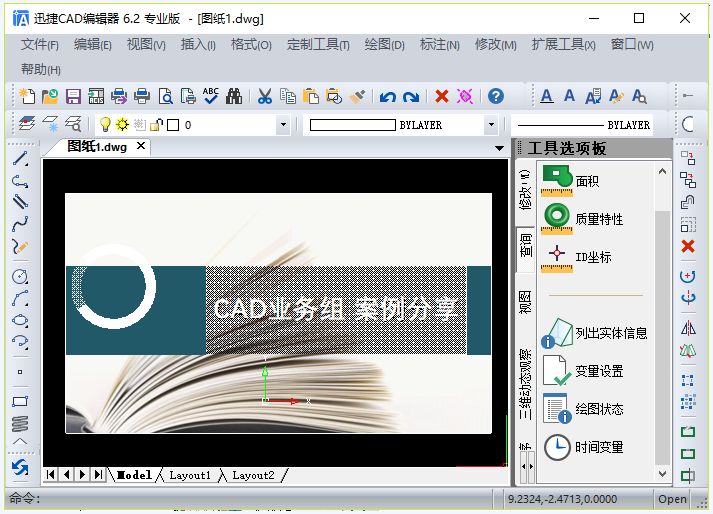Viewport: 713px width, 514px height.
Task: Open the 绘图(D) menu
Action: tap(384, 45)
